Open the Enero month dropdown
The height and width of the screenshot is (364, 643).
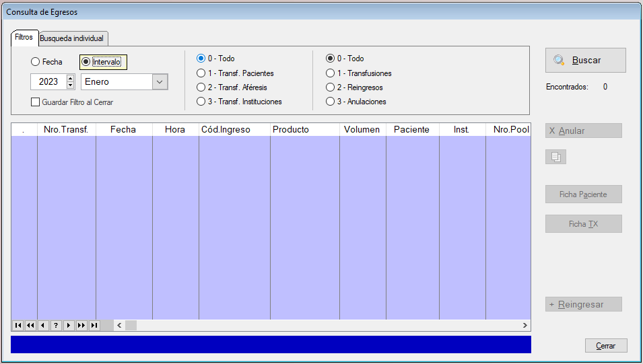[160, 81]
